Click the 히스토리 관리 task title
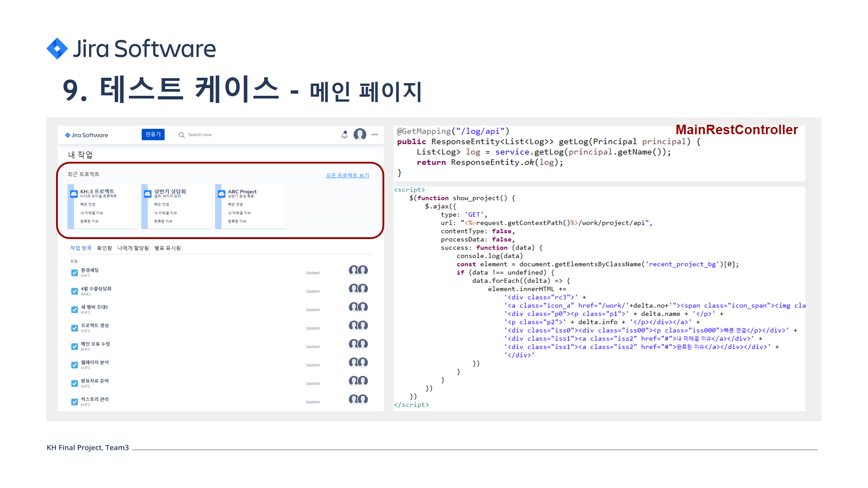The width and height of the screenshot is (868, 488). [x=95, y=399]
